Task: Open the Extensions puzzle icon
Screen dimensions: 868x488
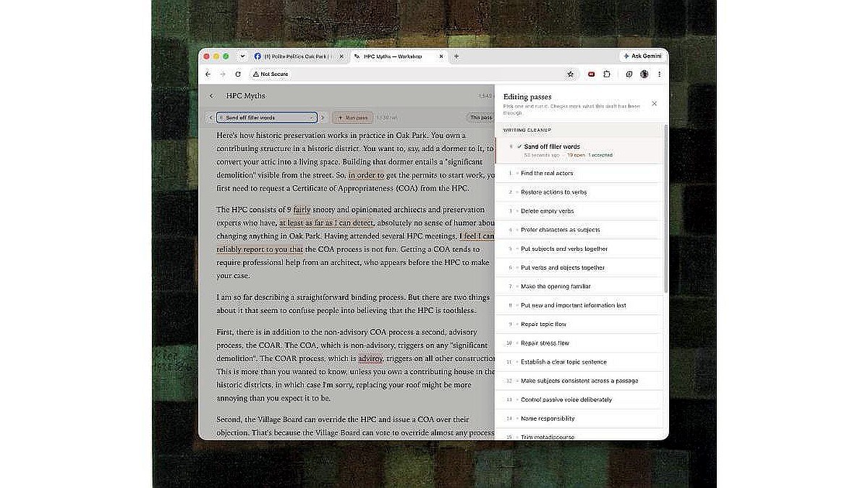Action: pos(607,74)
